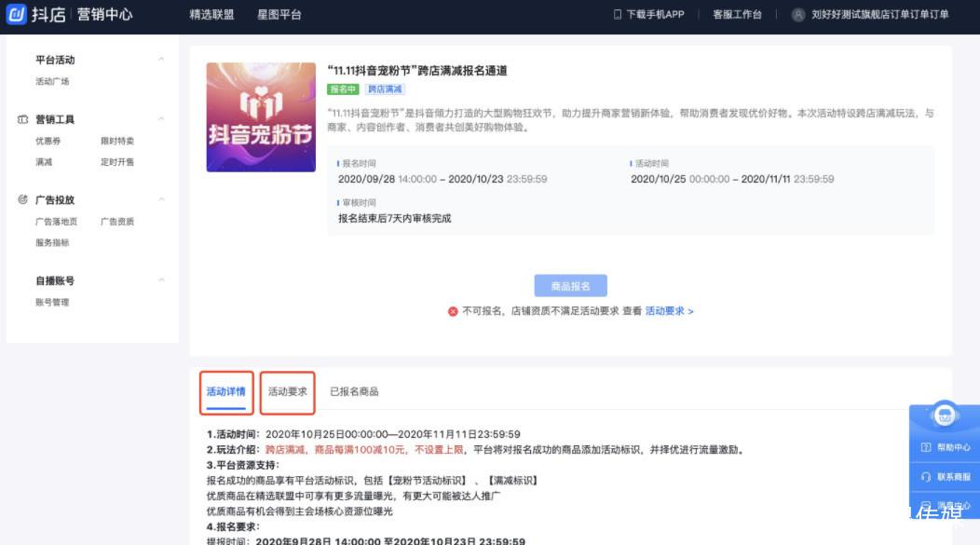
Task: Open 客服工作台
Action: pyautogui.click(x=737, y=14)
